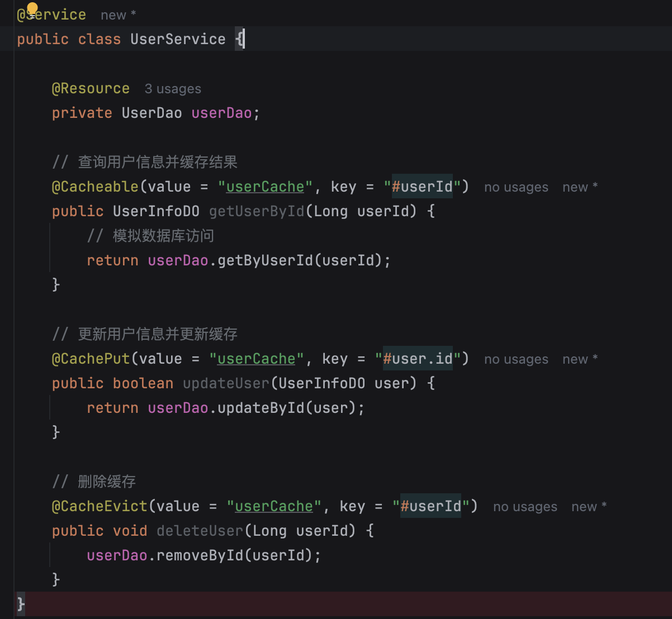This screenshot has height=619, width=672.
Task: Select the underlined userCache in @CacheEvict
Action: (273, 506)
